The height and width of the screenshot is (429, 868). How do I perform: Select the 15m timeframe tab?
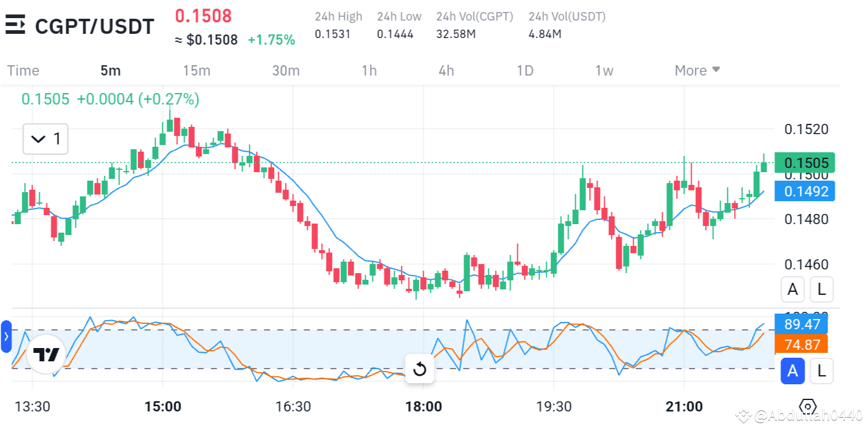click(x=197, y=71)
